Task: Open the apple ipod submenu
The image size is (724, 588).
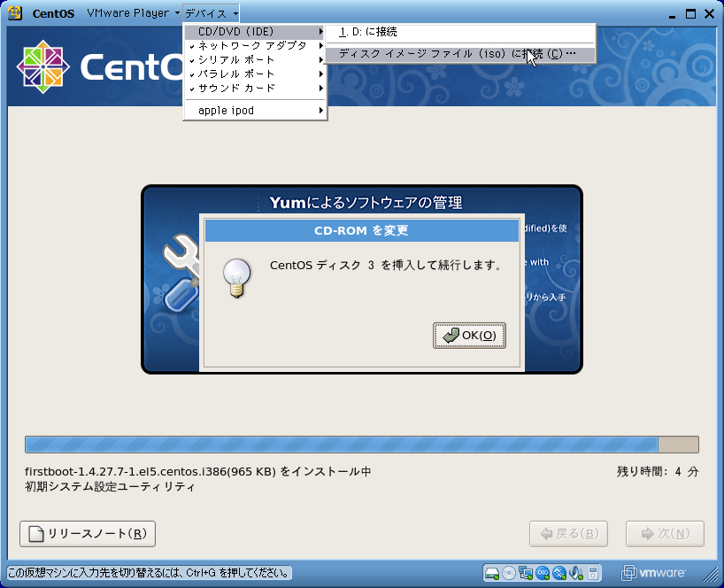Action: pos(255,111)
